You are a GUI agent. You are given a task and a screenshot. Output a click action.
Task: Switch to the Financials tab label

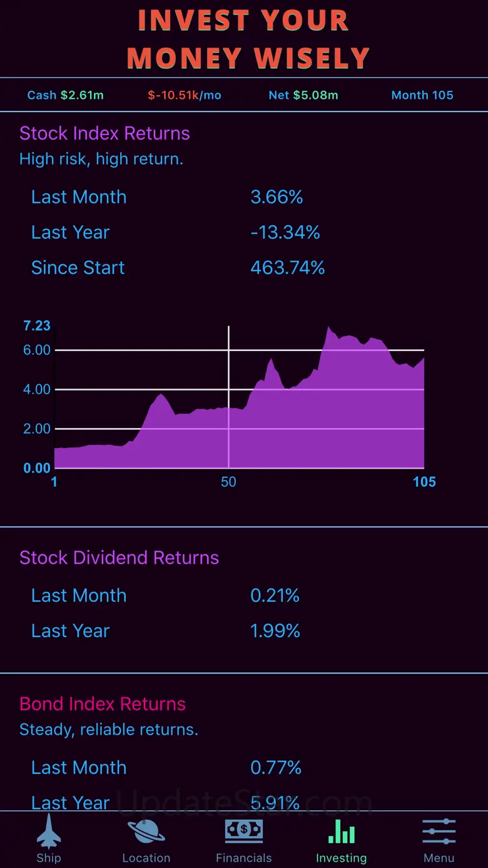click(x=244, y=858)
